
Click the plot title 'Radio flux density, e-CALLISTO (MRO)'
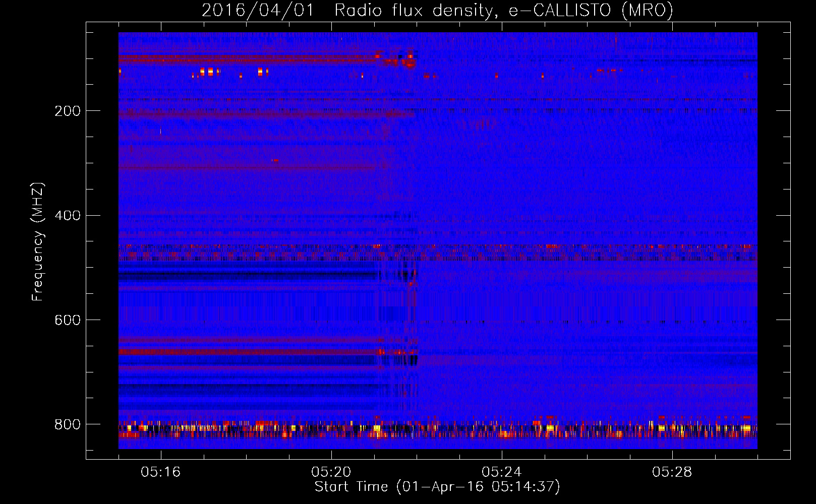point(503,11)
